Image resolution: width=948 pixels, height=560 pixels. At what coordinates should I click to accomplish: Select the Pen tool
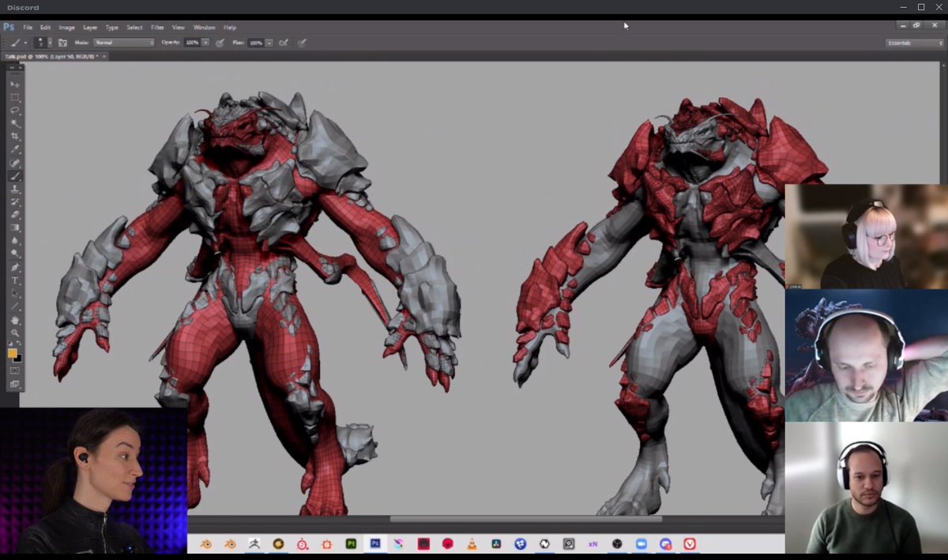[15, 268]
